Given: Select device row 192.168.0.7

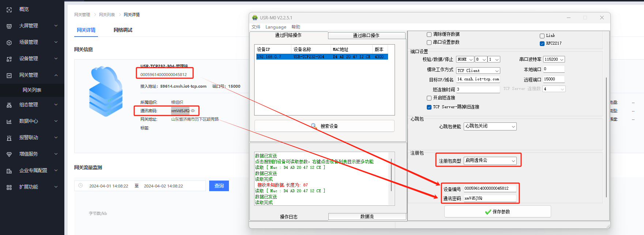Looking at the screenshot, I should 322,57.
